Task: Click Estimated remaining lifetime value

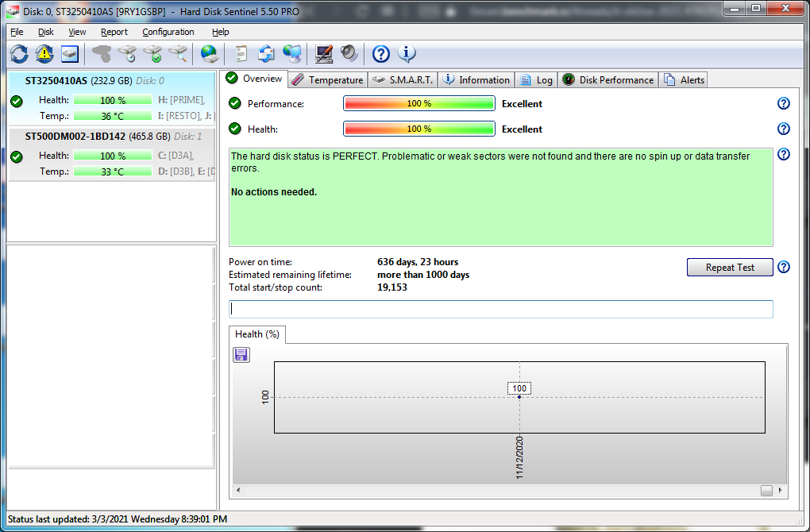Action: (423, 275)
